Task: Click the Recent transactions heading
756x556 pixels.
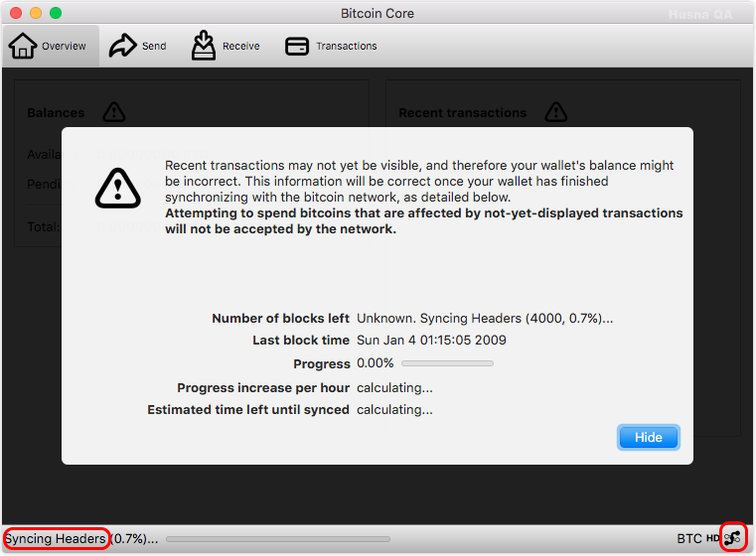Action: [462, 113]
